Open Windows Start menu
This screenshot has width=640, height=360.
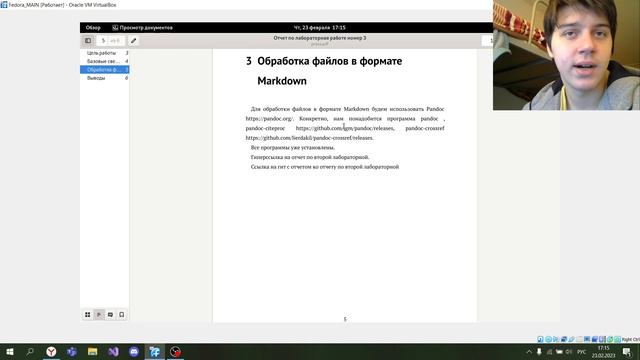click(x=10, y=351)
